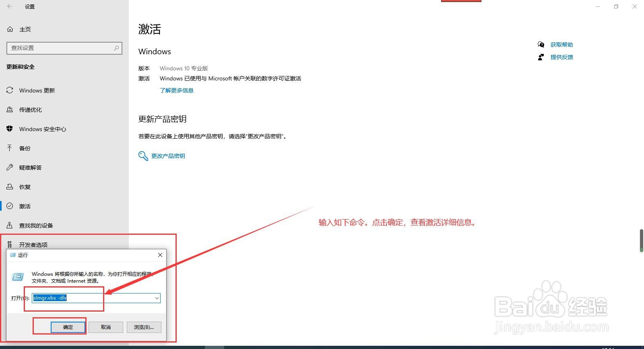Click the 更新和安全 section heading
The height and width of the screenshot is (349, 644).
coord(21,67)
